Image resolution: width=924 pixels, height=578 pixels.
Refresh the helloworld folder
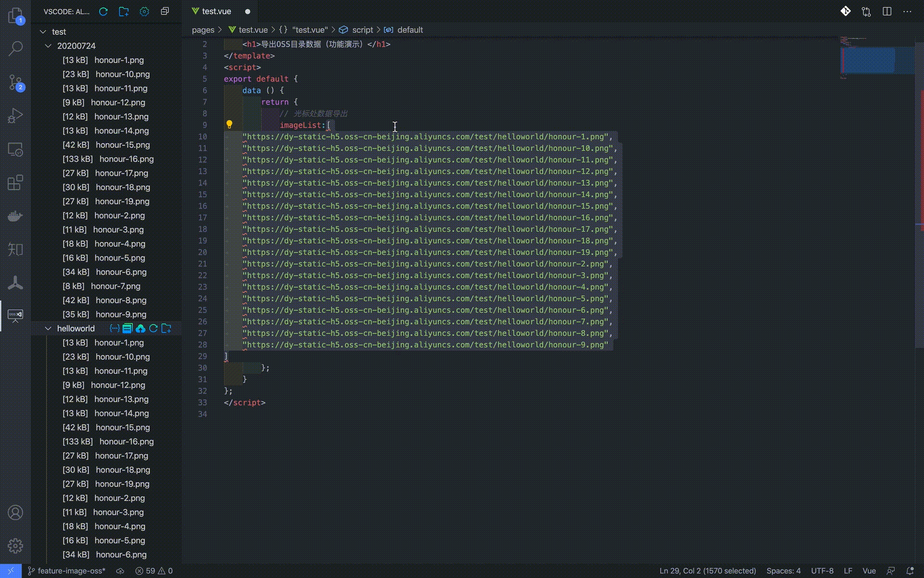154,328
